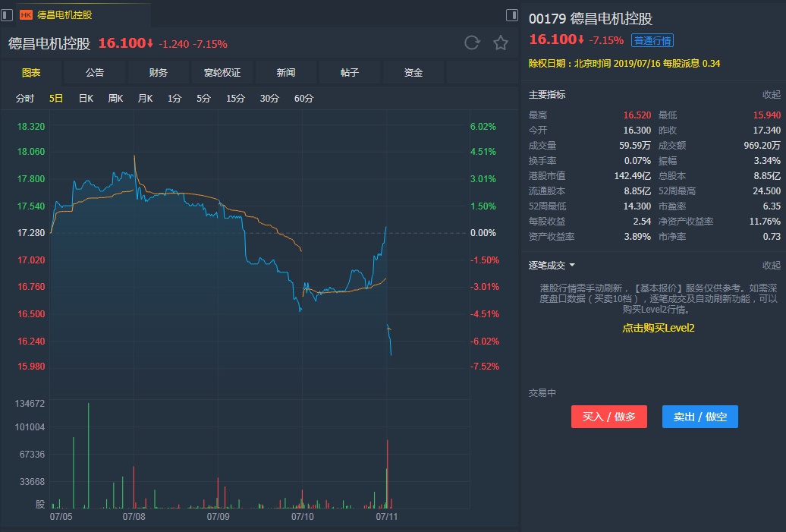Switch chart to 日K period
Image resolution: width=786 pixels, height=532 pixels.
(x=86, y=99)
